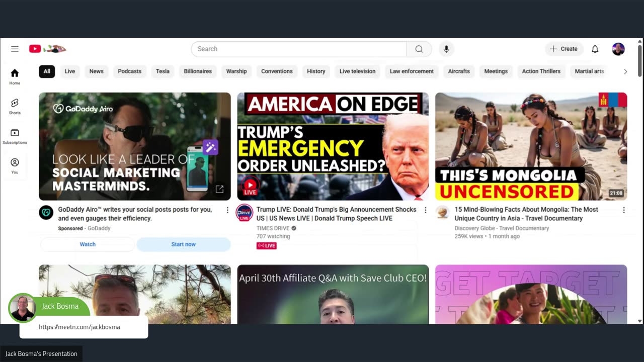Select the News filter chip
This screenshot has height=362, width=644.
click(x=96, y=71)
